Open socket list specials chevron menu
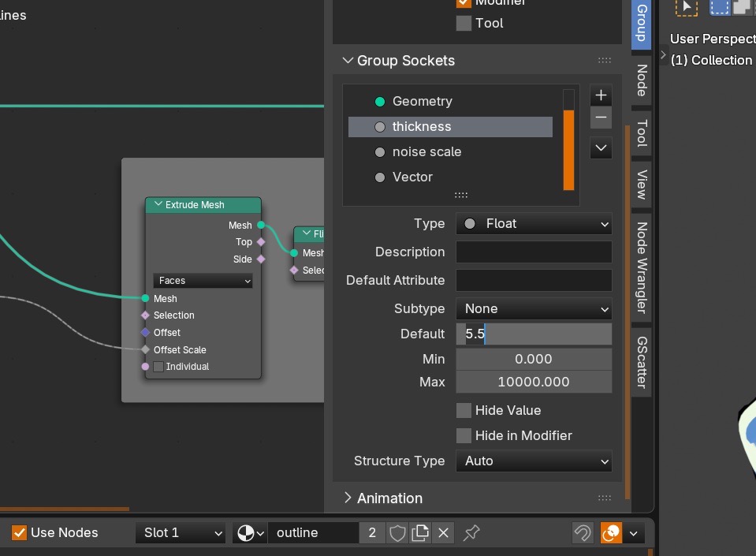Viewport: 756px width, 556px height. [601, 148]
